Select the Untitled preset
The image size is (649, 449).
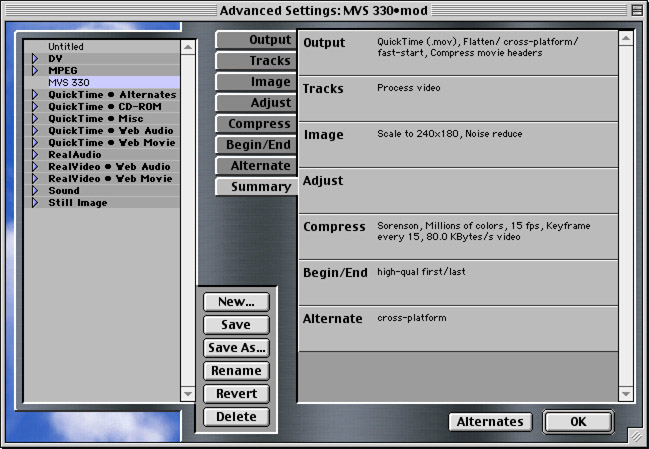pyautogui.click(x=66, y=47)
